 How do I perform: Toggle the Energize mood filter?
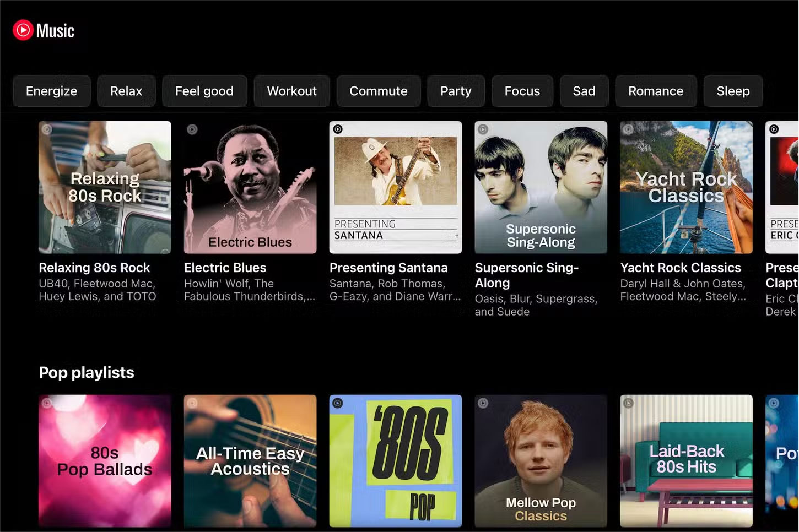click(51, 91)
